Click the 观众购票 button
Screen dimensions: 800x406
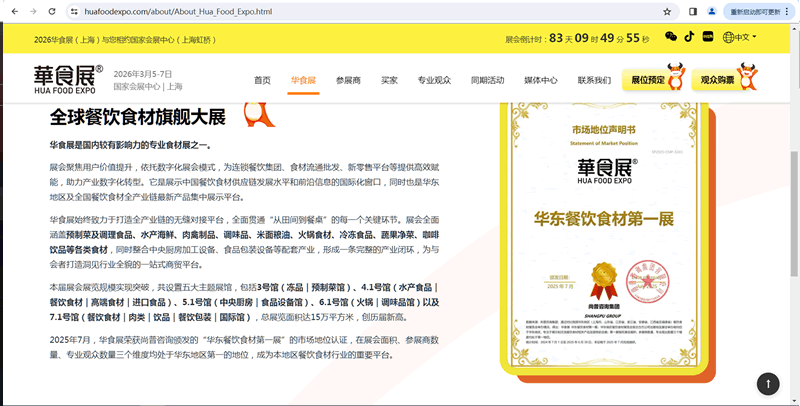(x=716, y=80)
